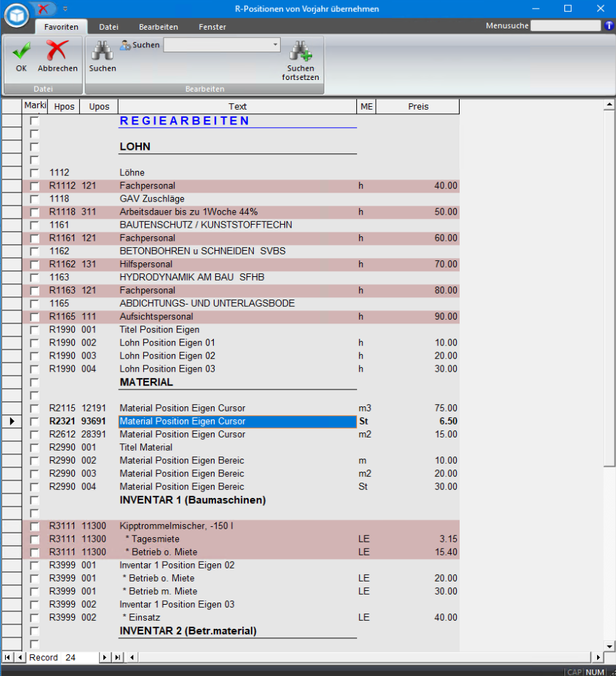Screen dimensions: 616x676
Task: Click the green OK checkmark icon
Action: (21, 51)
